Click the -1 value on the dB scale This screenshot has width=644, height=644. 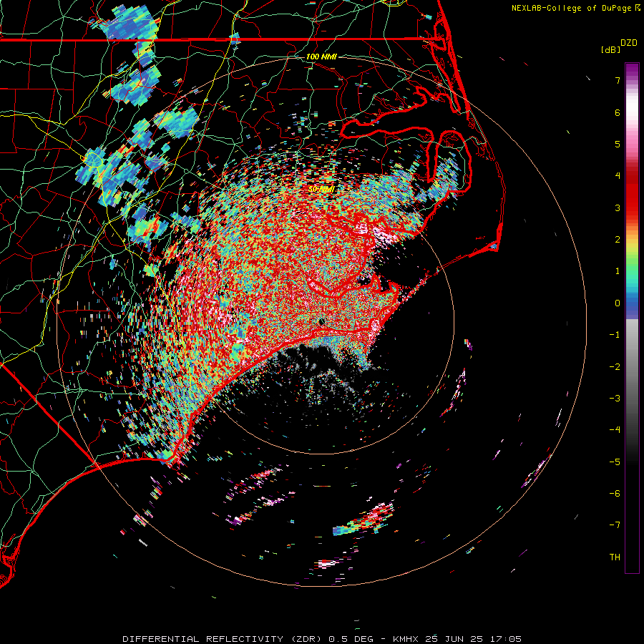(615, 335)
